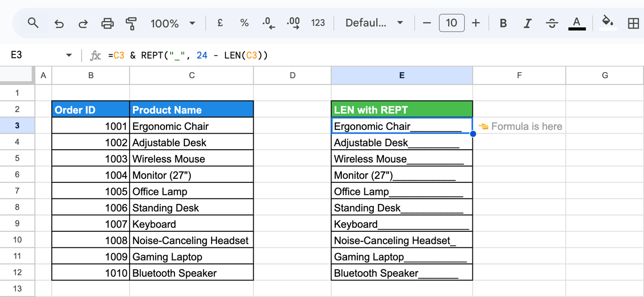
Task: Select row 13 header
Action: click(17, 289)
